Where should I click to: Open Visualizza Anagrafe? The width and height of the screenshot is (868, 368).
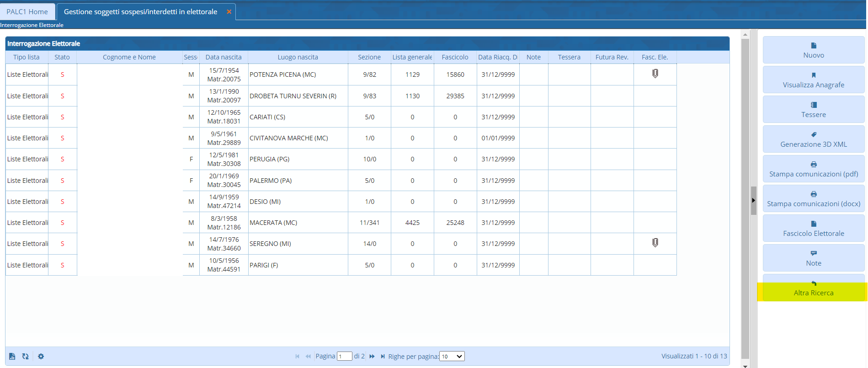tap(814, 80)
